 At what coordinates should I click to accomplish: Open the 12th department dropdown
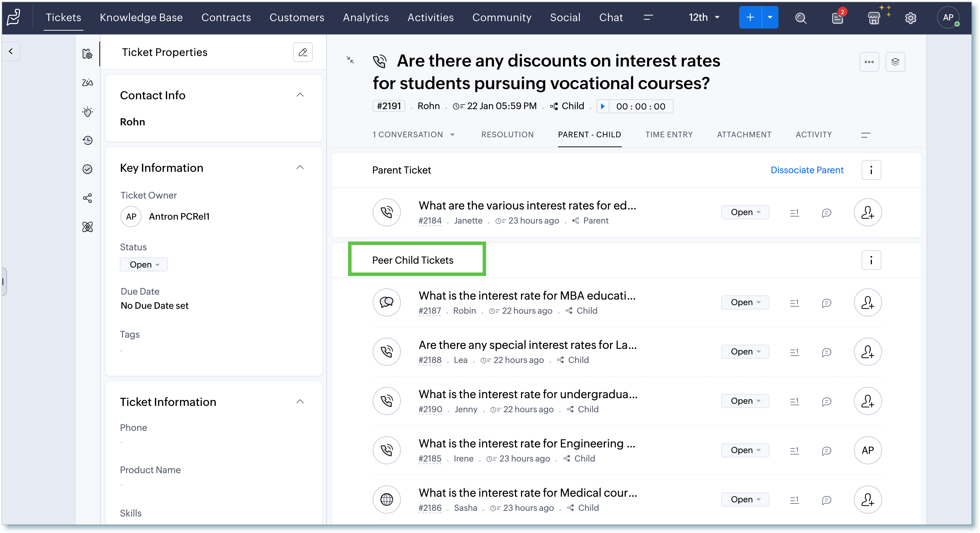click(704, 18)
